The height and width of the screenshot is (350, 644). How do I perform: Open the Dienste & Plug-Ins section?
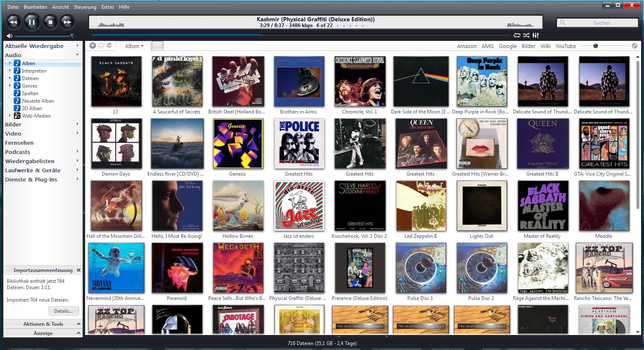pos(31,179)
